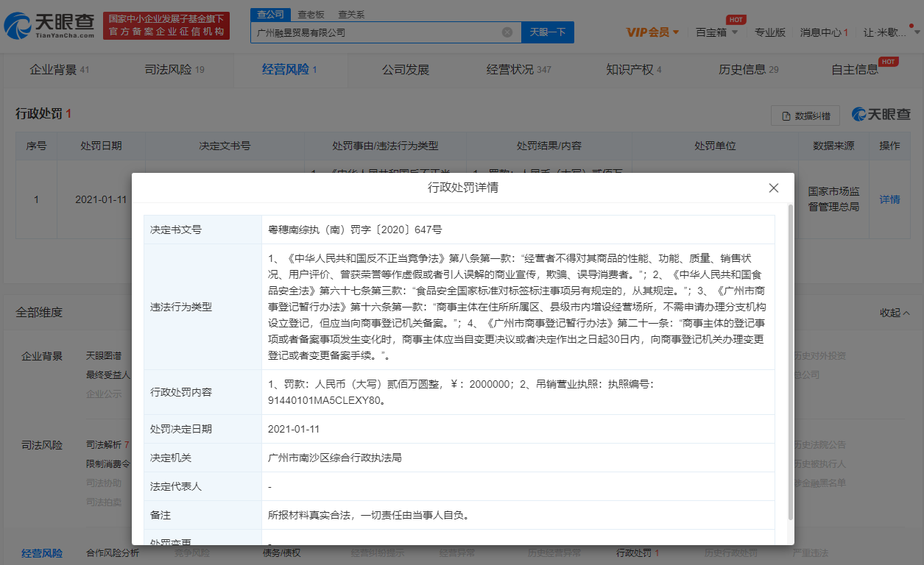Click the Tianyancha logo in header
924x565 pixels.
[50, 26]
